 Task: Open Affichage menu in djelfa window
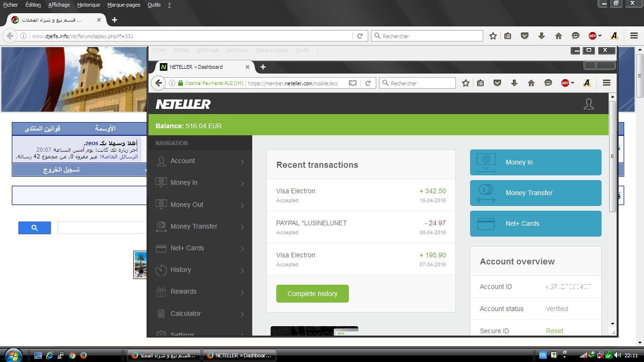[x=59, y=5]
